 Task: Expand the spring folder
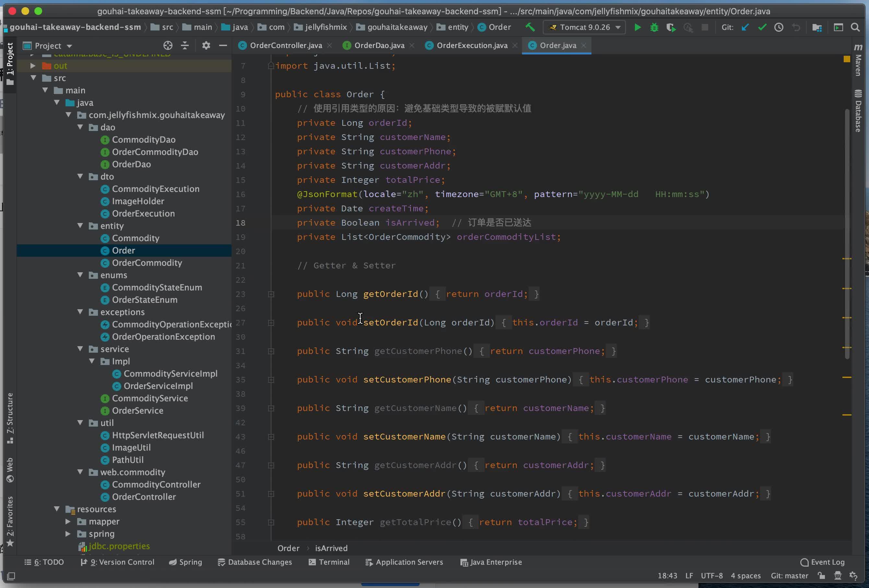(68, 534)
